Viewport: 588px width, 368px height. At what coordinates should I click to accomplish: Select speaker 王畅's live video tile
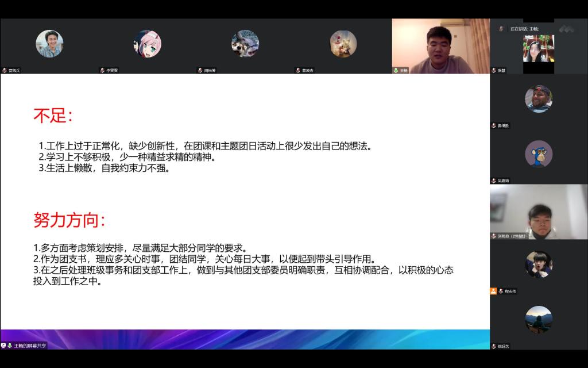point(440,45)
